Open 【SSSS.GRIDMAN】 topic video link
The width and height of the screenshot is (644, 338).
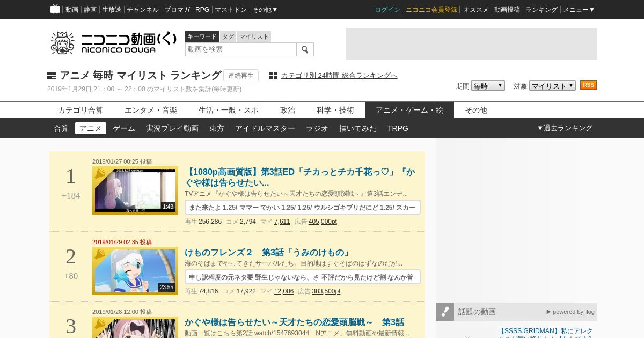(545, 333)
